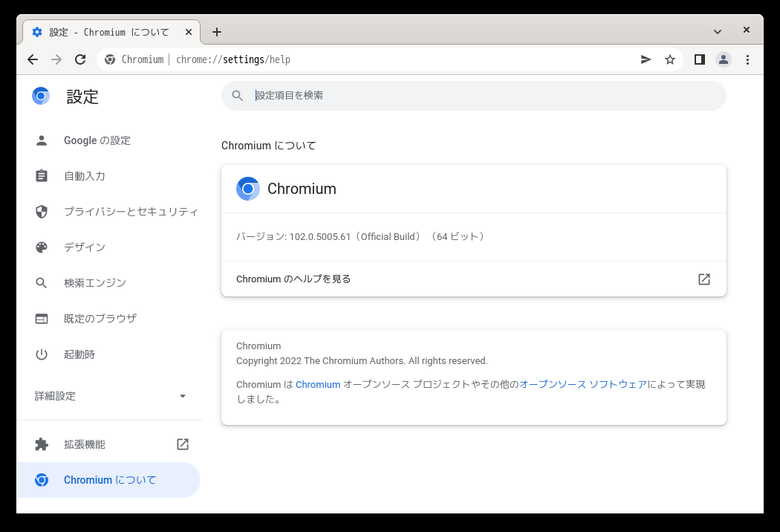Select Chromium について in sidebar

point(108,480)
